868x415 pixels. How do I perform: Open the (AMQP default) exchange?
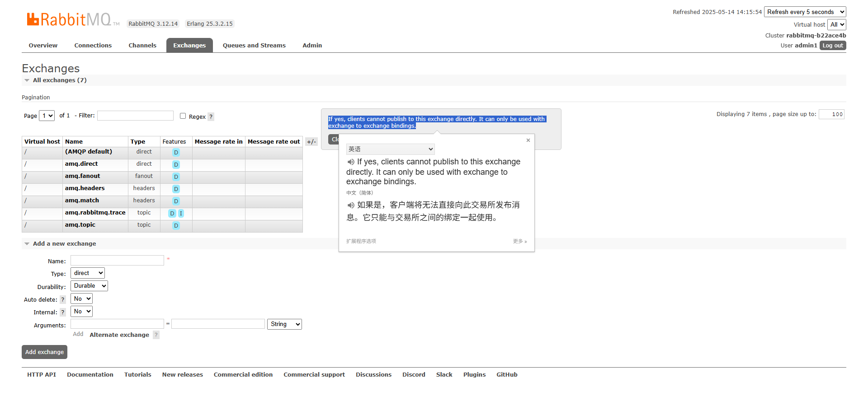tap(89, 152)
